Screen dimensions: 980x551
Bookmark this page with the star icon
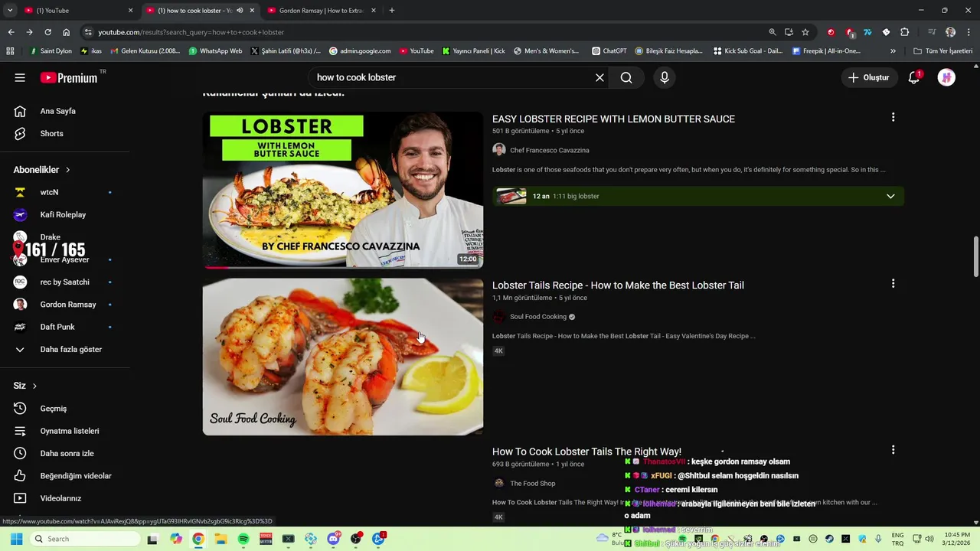[805, 32]
